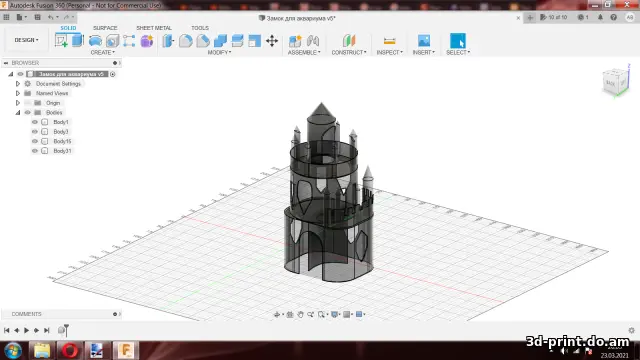
Task: Activate the Move/Copy arrows tool
Action: [x=272, y=41]
